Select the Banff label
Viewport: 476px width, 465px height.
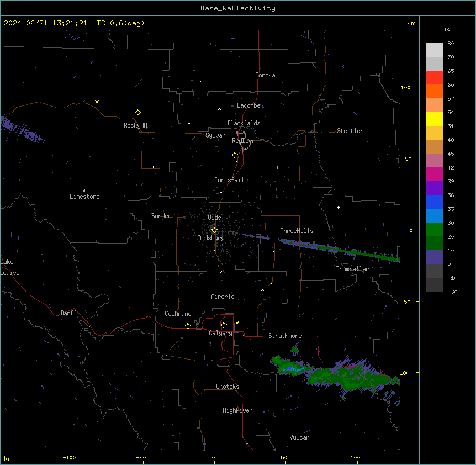point(68,313)
